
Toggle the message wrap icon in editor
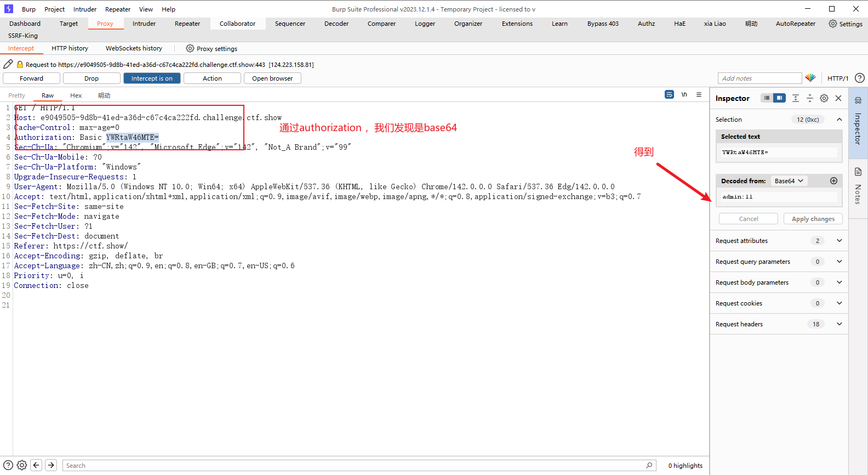pyautogui.click(x=669, y=94)
